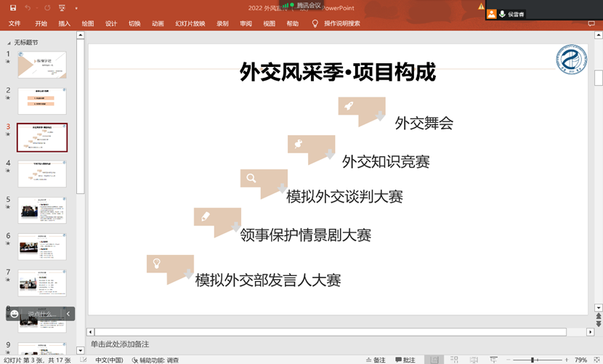Open the 帮助 ribbon tab

pos(292,23)
